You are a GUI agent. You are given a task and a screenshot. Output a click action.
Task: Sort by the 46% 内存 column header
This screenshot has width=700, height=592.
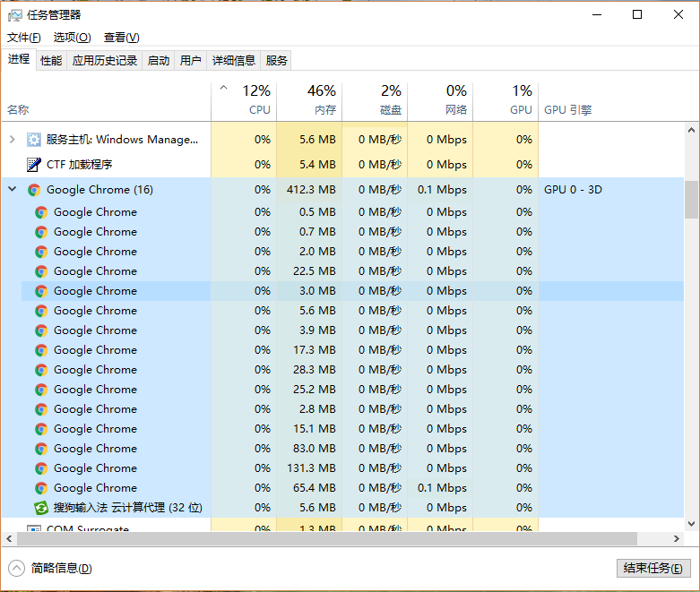click(309, 101)
